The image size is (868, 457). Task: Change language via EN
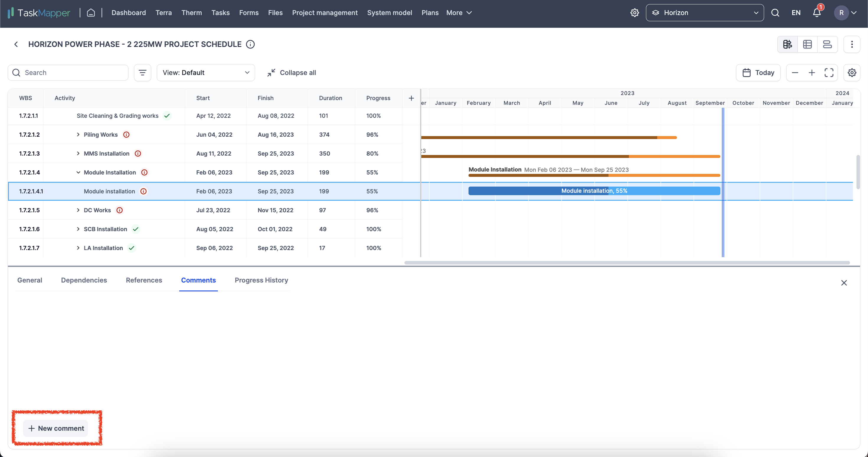[796, 13]
